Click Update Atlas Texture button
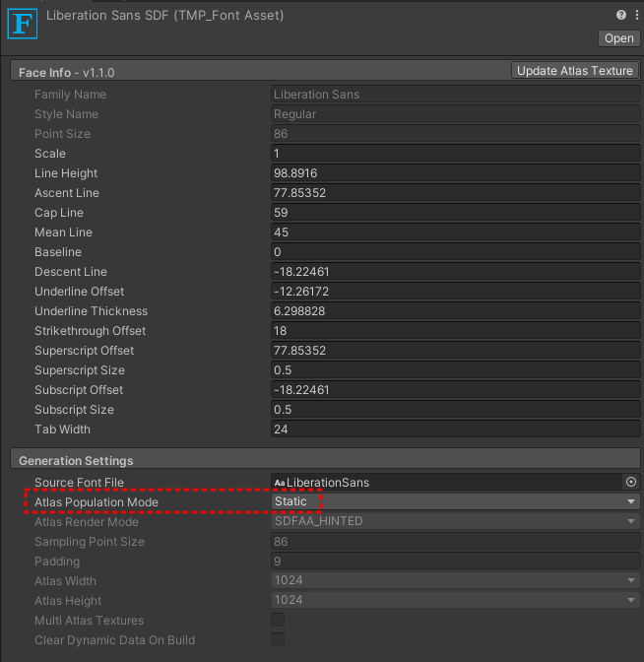This screenshot has height=662, width=644. click(574, 71)
